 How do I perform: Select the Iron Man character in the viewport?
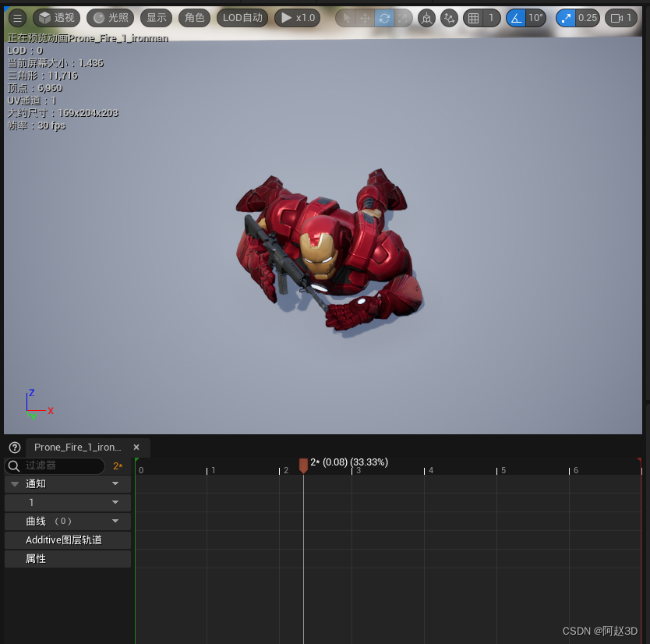coord(330,249)
